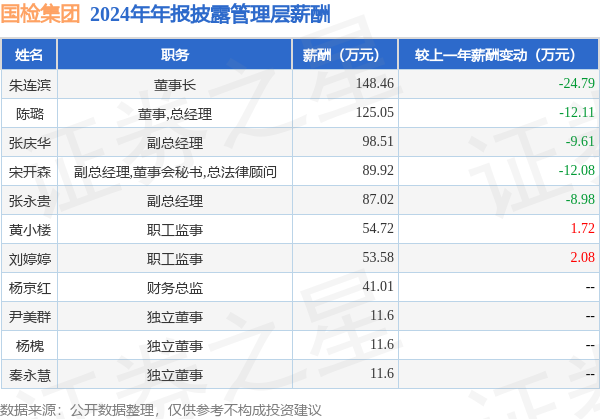Select 张庆华's 副总经理 position cell
This screenshot has width=600, height=419.
click(175, 143)
